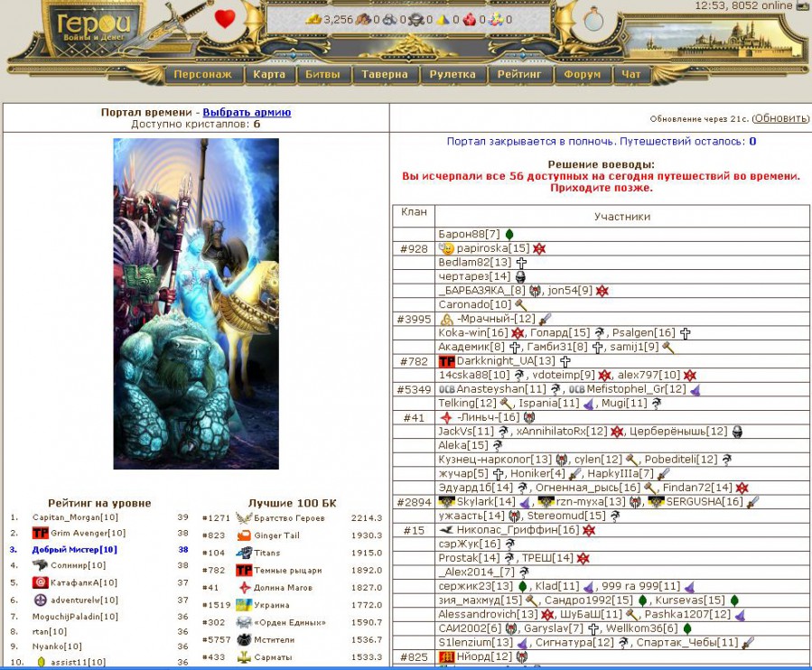The height and width of the screenshot is (670, 812).
Task: Open MoguchijPaladin[10] in level rating
Action: point(75,617)
